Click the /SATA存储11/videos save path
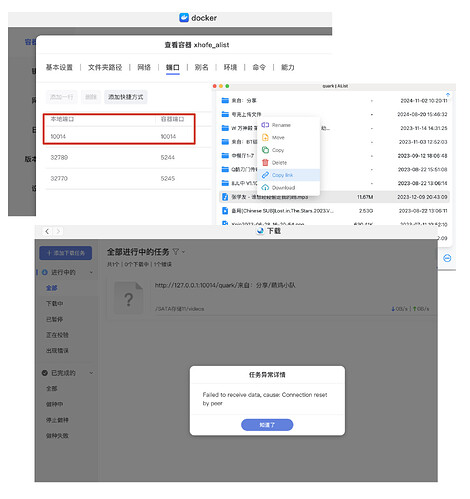Viewport: 470px width, 499px height. coord(180,309)
